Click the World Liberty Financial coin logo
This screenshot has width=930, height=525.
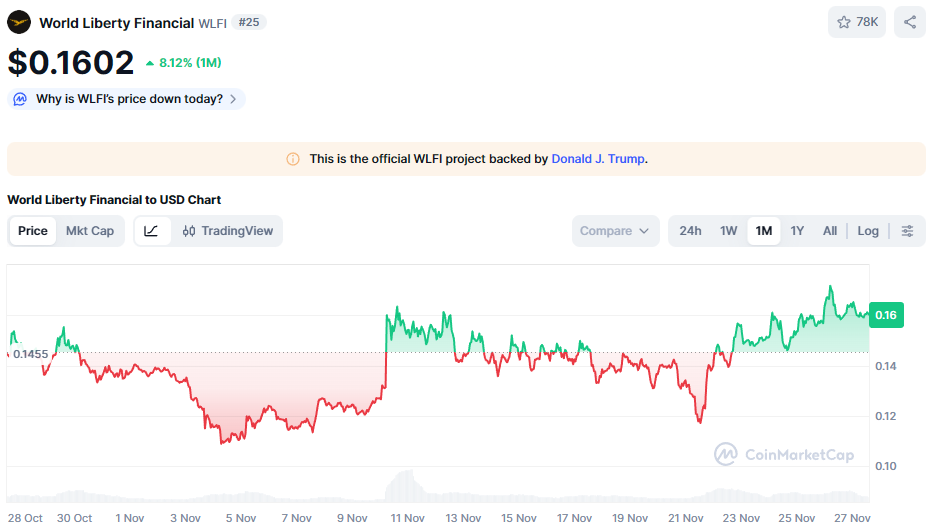(19, 22)
